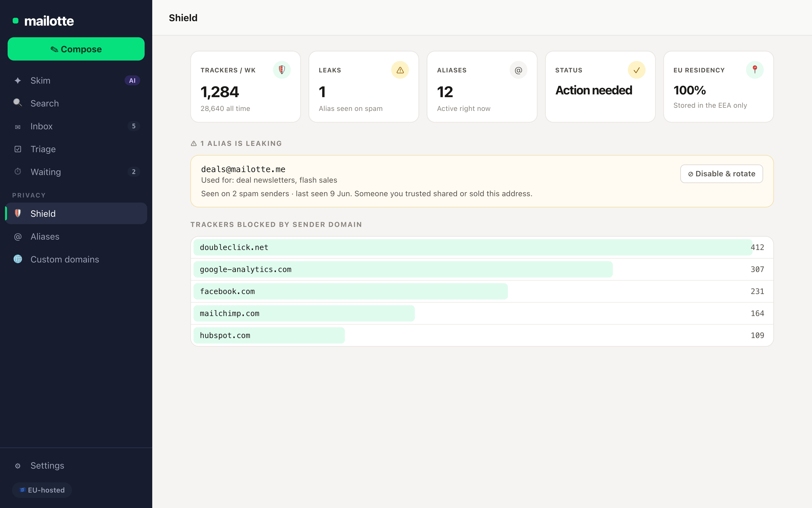Click the AI badge next to Skim
812x508 pixels.
[x=132, y=81]
